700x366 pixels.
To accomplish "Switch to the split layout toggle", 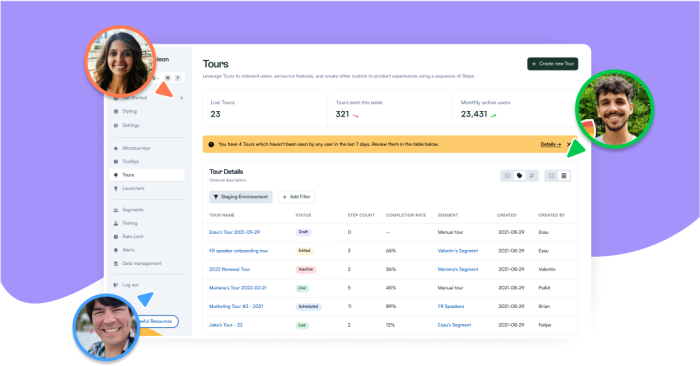I will [552, 176].
